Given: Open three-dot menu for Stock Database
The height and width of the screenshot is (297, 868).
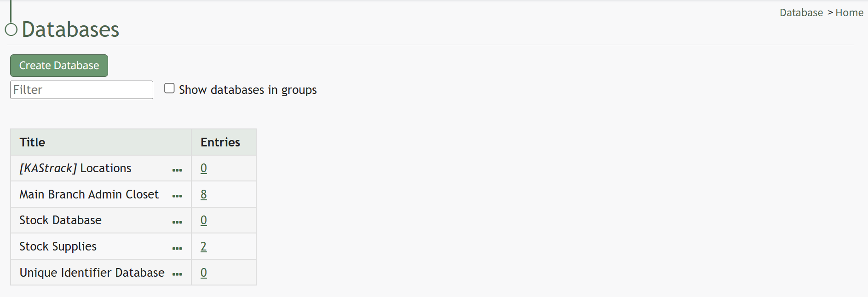Looking at the screenshot, I should [177, 222].
